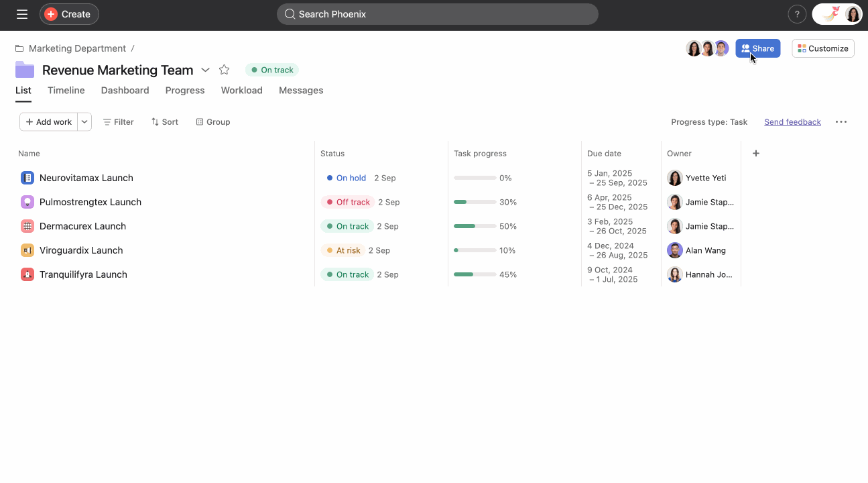The width and height of the screenshot is (868, 483).
Task: Click the help question mark icon
Action: coord(796,14)
